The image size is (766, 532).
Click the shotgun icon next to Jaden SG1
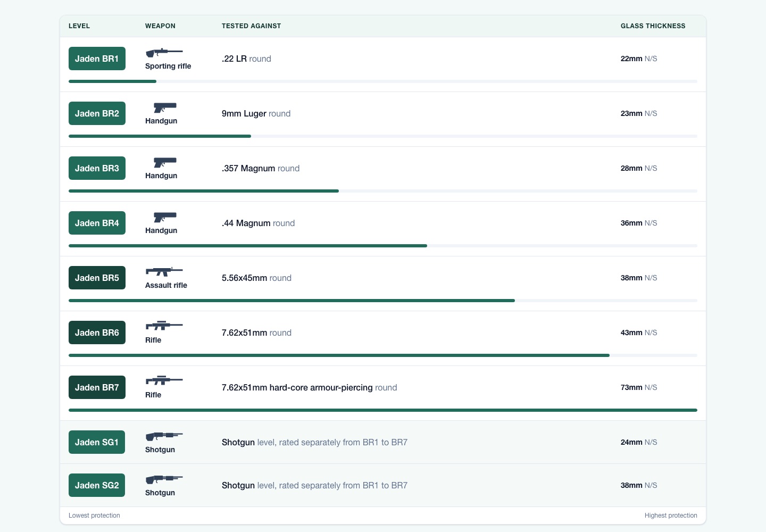[164, 436]
